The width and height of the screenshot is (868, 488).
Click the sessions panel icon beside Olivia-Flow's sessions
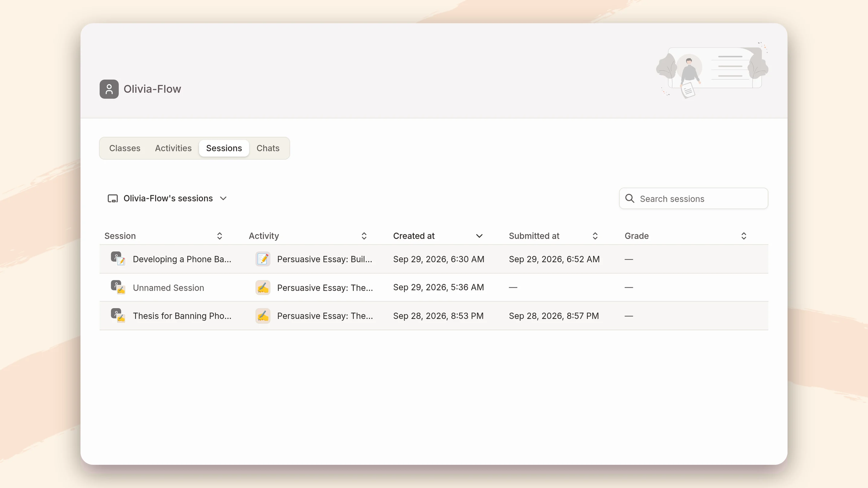(x=112, y=199)
